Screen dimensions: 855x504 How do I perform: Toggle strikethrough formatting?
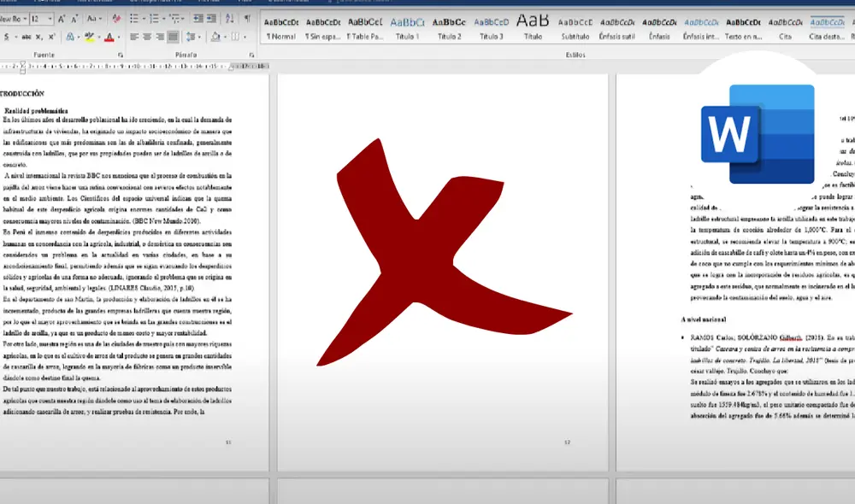click(26, 37)
